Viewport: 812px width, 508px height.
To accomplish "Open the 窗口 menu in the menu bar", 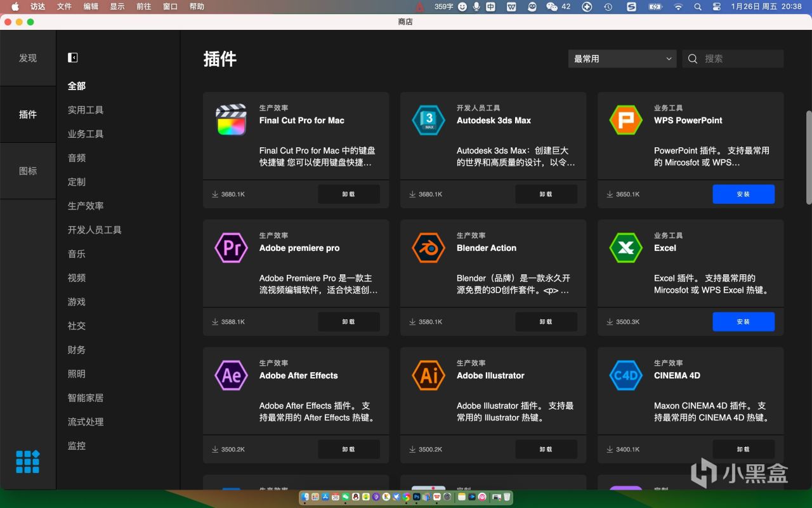I will point(170,6).
